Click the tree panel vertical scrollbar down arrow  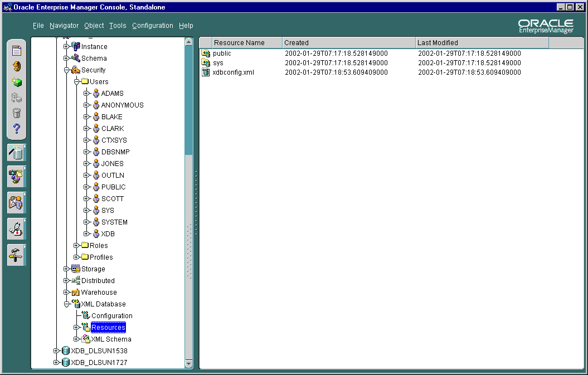coord(189,364)
